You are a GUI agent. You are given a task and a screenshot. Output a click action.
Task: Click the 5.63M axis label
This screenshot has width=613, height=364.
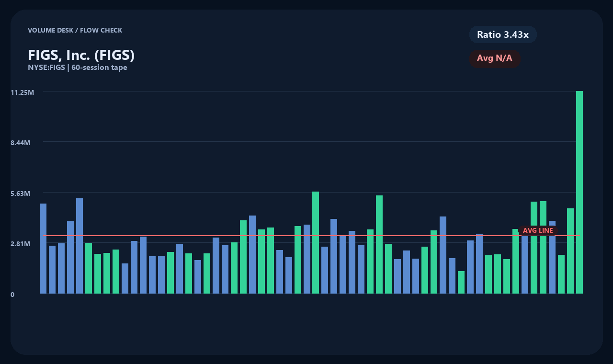pyautogui.click(x=21, y=193)
